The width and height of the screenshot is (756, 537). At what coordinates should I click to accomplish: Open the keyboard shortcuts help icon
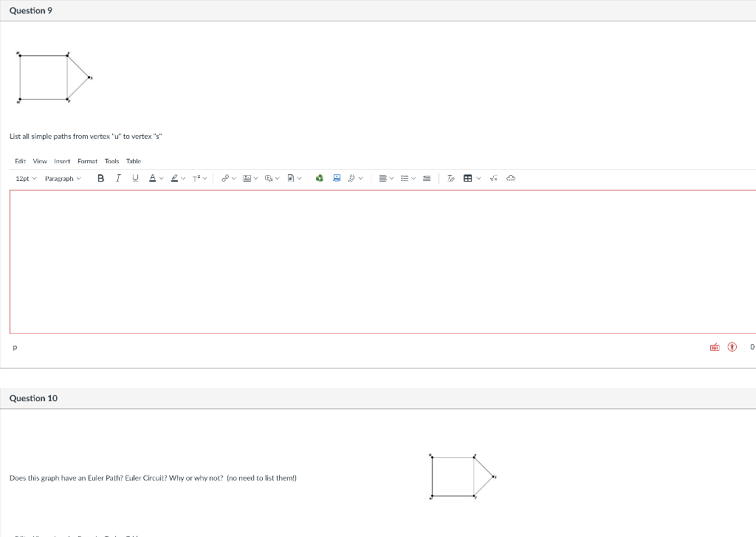coord(715,346)
